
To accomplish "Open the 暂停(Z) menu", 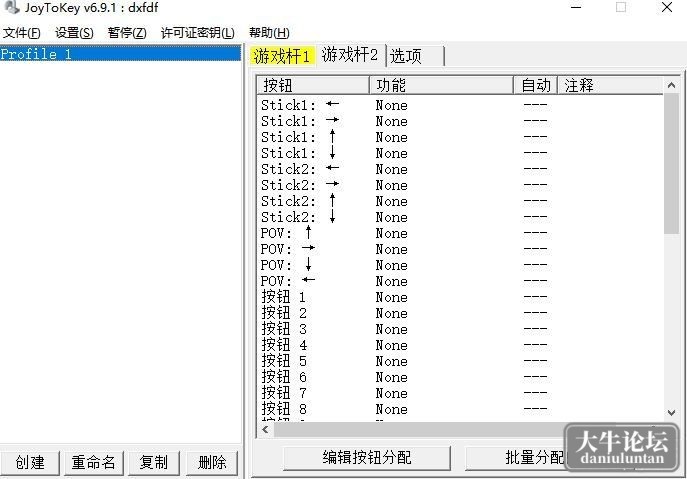I will point(127,33).
